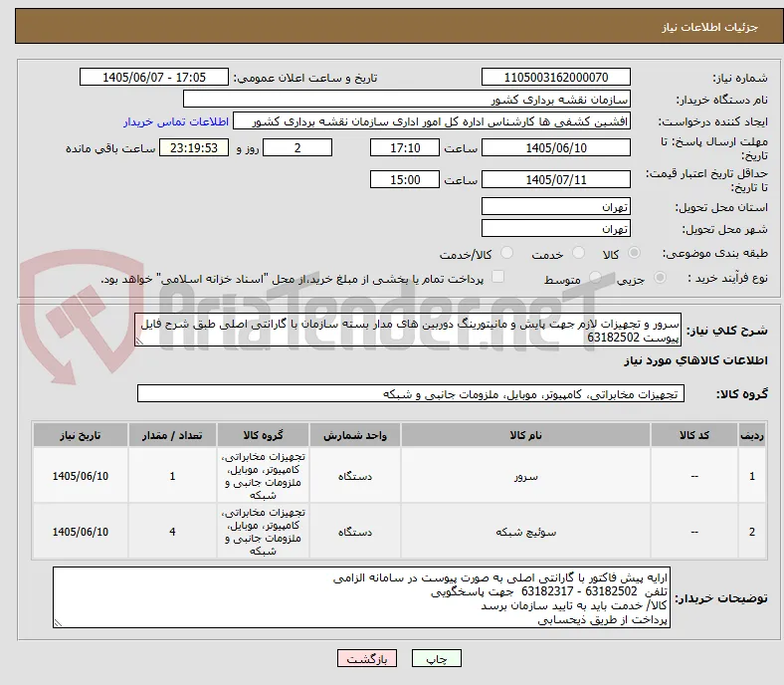Image resolution: width=784 pixels, height=685 pixels.
Task: Click the نام کالا column header
Action: pyautogui.click(x=525, y=435)
